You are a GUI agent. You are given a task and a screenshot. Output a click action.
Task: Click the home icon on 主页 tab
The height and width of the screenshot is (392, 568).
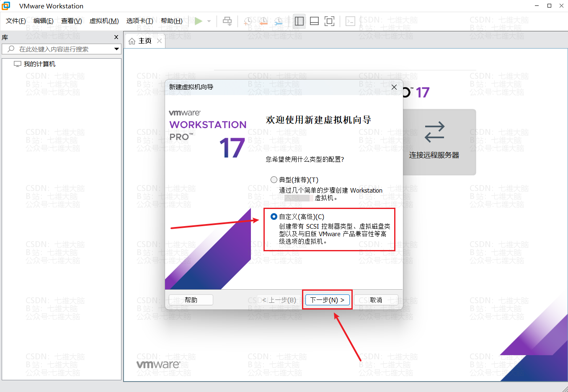tap(132, 41)
